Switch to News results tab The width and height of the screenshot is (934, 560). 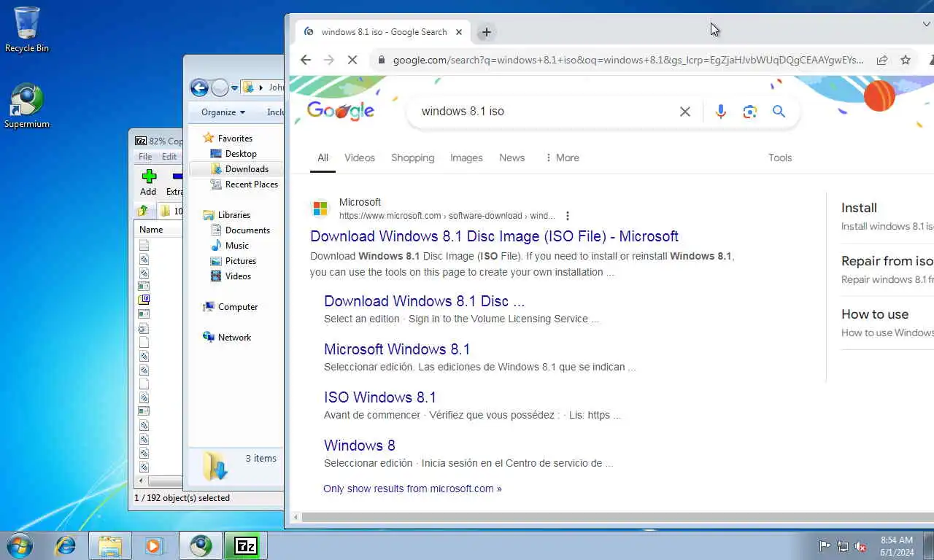512,157
